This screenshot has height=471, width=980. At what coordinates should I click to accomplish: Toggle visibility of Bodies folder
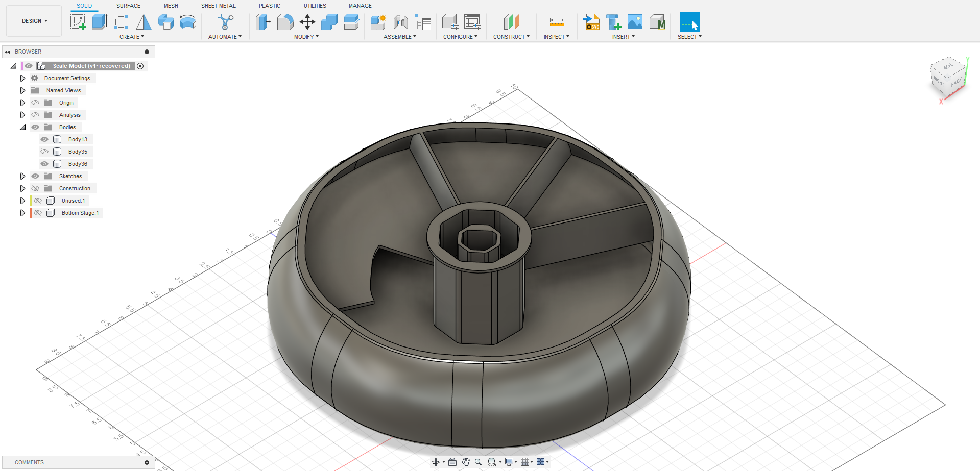point(35,127)
